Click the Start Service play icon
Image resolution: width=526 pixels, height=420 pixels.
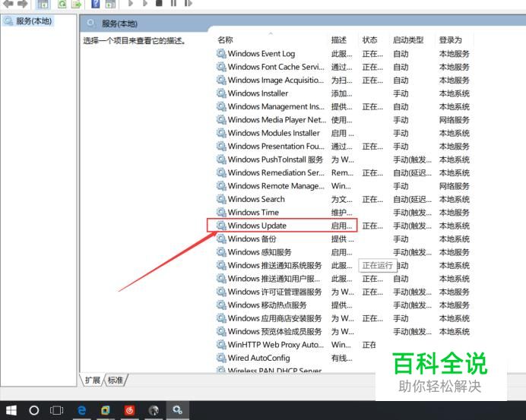[131, 3]
